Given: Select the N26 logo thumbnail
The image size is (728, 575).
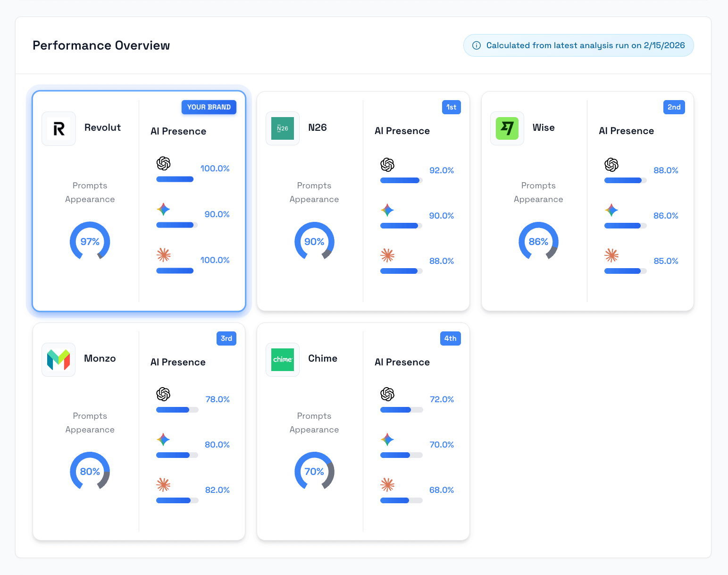Looking at the screenshot, I should [283, 128].
